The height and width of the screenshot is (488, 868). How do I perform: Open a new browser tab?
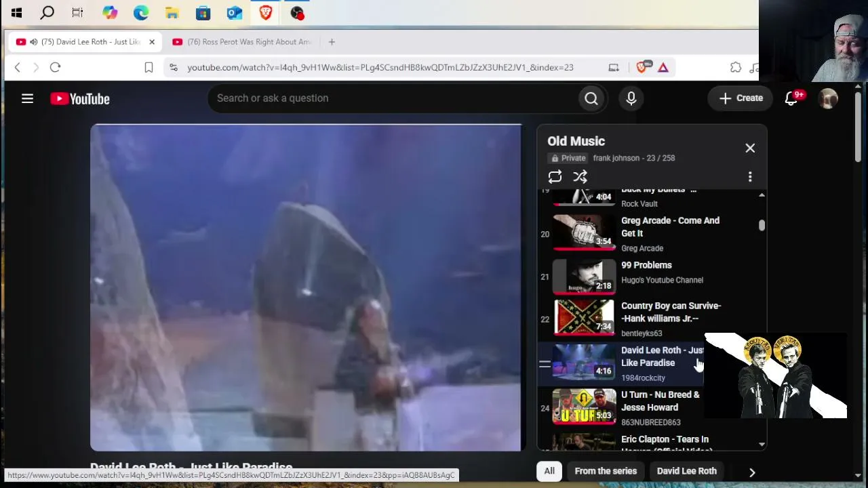(x=332, y=42)
